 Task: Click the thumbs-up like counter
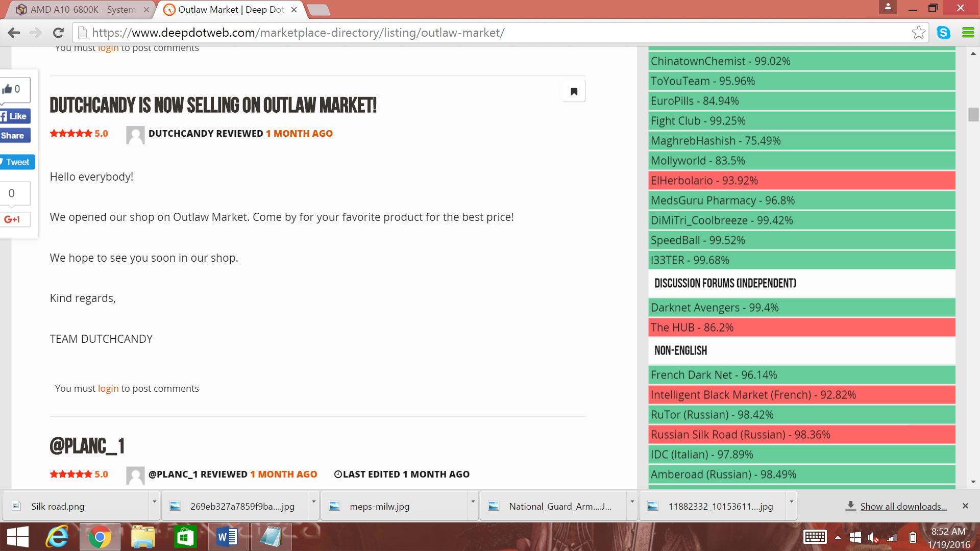(14, 89)
